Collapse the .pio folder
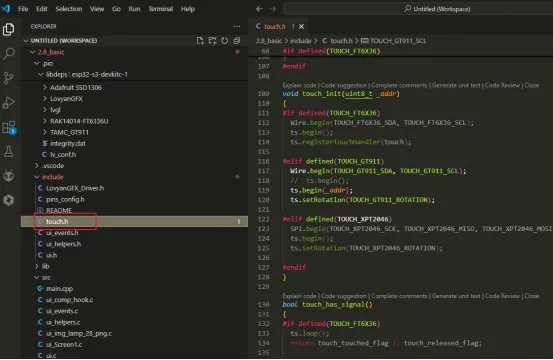 (x=48, y=63)
